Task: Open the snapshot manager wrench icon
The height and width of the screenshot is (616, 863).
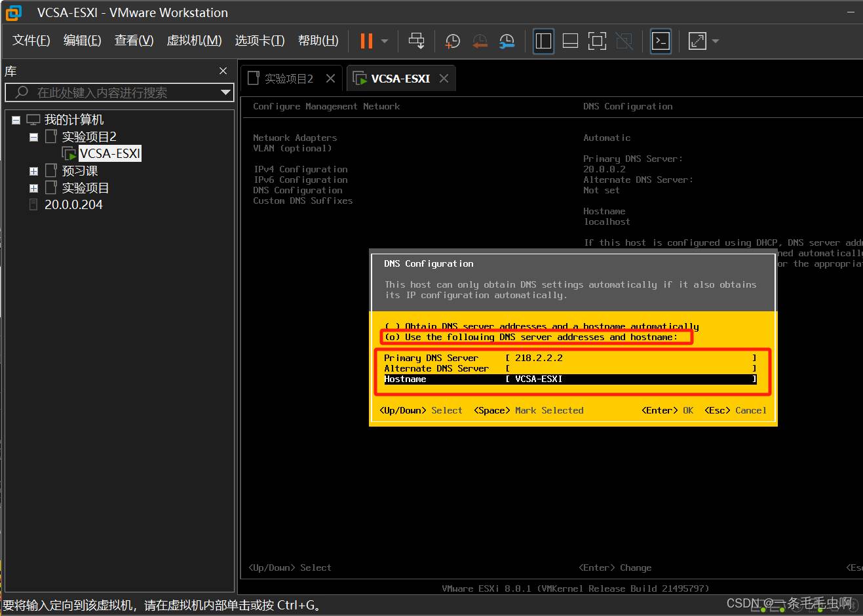Action: [507, 41]
